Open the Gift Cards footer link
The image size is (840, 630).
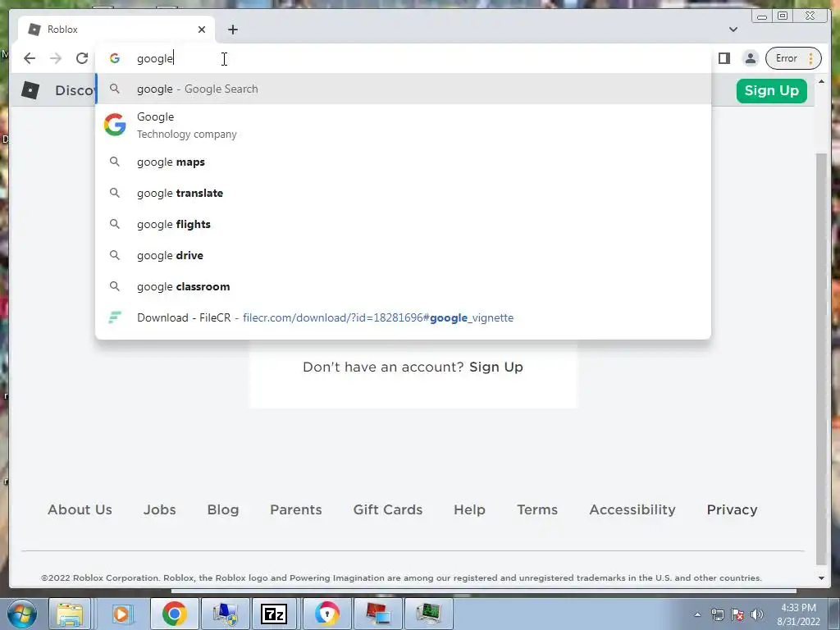(388, 509)
